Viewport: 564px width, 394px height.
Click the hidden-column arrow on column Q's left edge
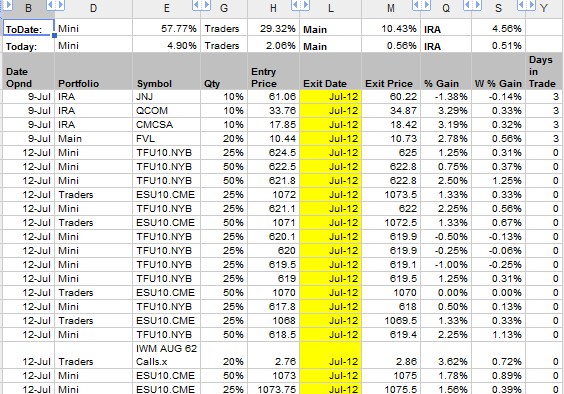tap(426, 5)
